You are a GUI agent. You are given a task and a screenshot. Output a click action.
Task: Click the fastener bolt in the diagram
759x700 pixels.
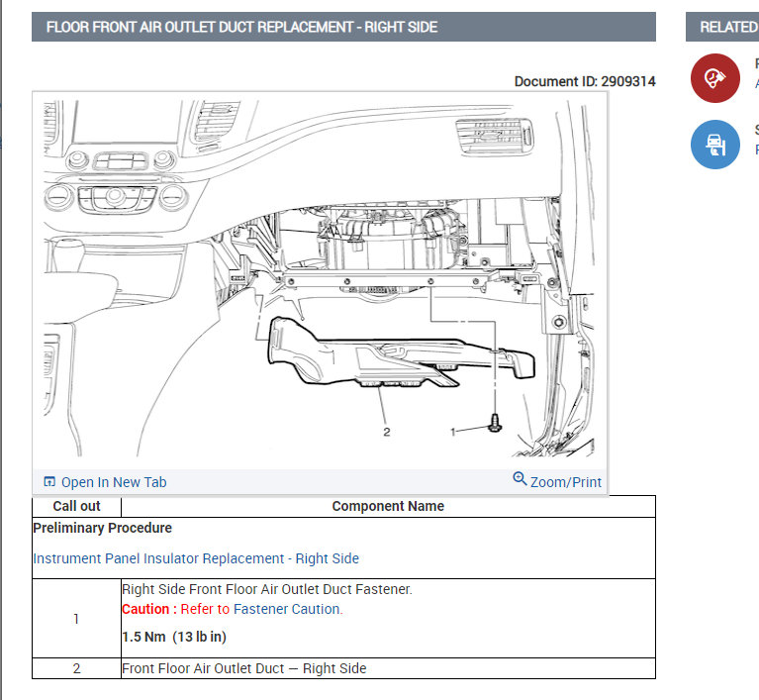click(x=495, y=423)
